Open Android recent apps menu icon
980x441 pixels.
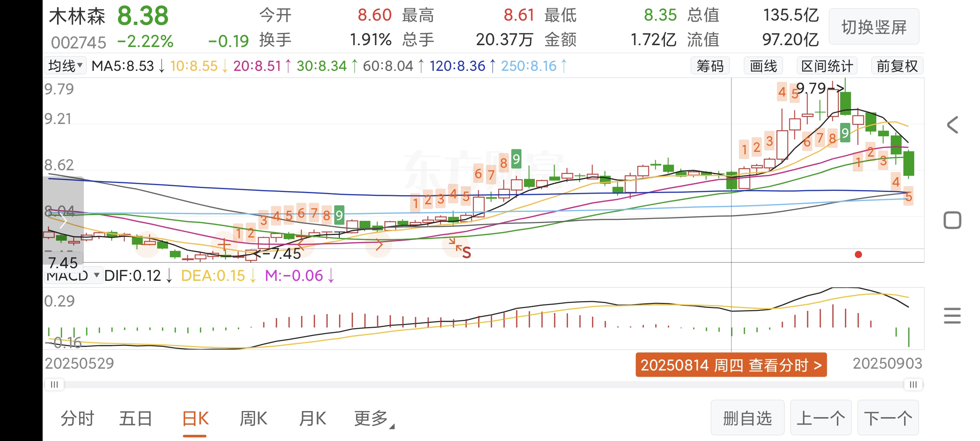[x=952, y=316]
